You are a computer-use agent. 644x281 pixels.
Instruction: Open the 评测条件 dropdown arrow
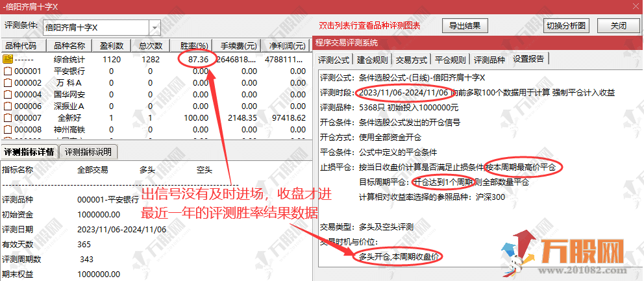155,27
